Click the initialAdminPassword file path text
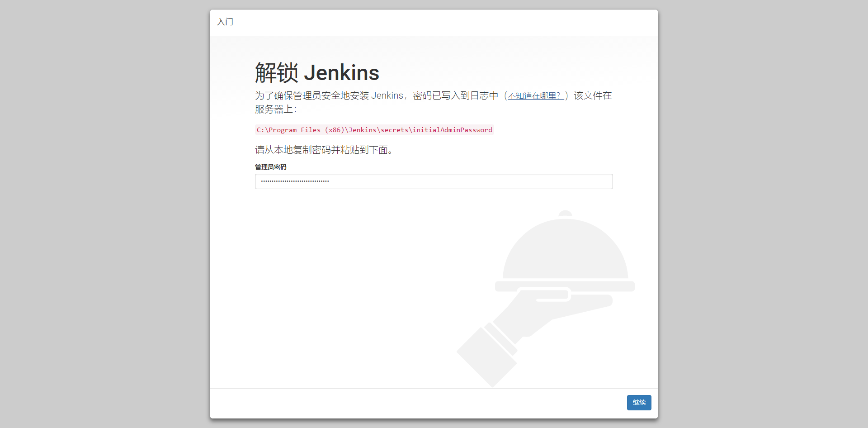Image resolution: width=868 pixels, height=428 pixels. click(374, 130)
